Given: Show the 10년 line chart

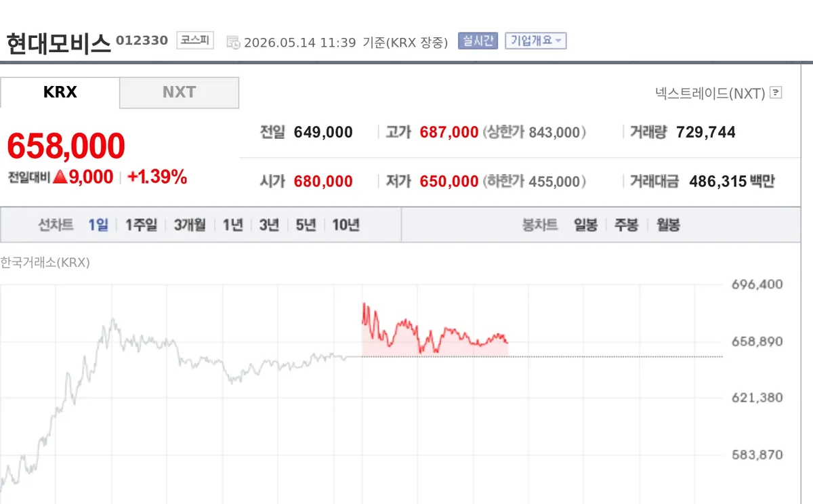Looking at the screenshot, I should click(x=346, y=225).
